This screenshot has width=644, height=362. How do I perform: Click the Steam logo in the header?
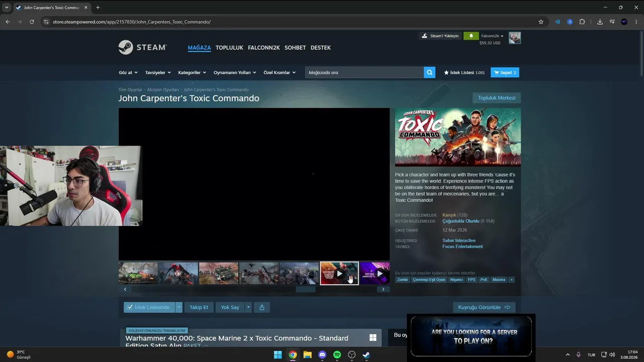[x=142, y=47]
